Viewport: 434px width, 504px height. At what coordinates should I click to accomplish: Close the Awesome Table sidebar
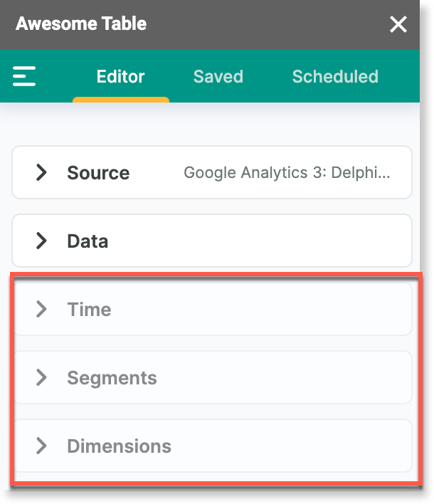point(398,25)
